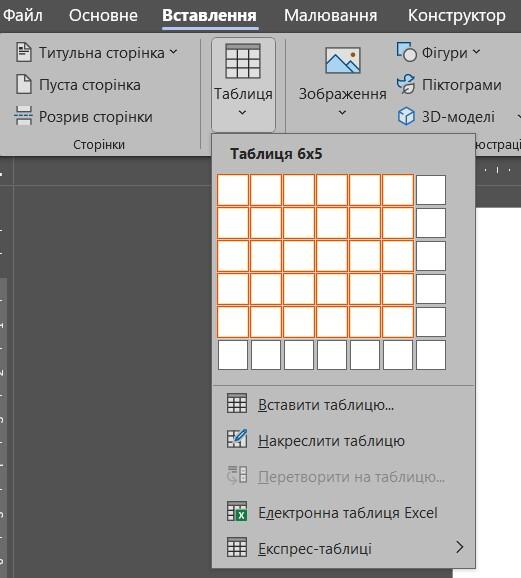Expand the Титульна сторінка dropdown arrow
The height and width of the screenshot is (578, 521).
click(x=173, y=52)
